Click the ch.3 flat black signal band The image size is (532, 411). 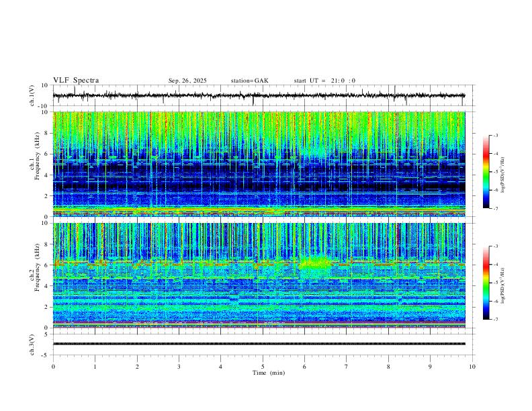coord(259,344)
